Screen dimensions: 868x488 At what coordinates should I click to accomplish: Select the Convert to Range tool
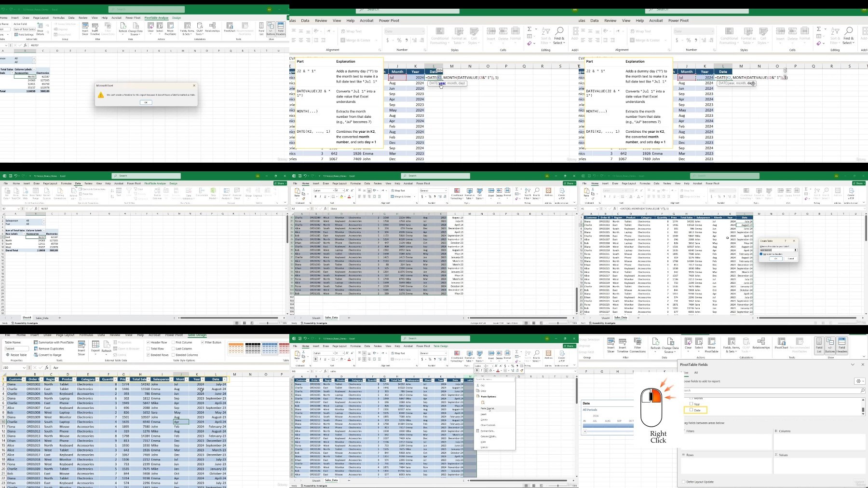coord(50,355)
